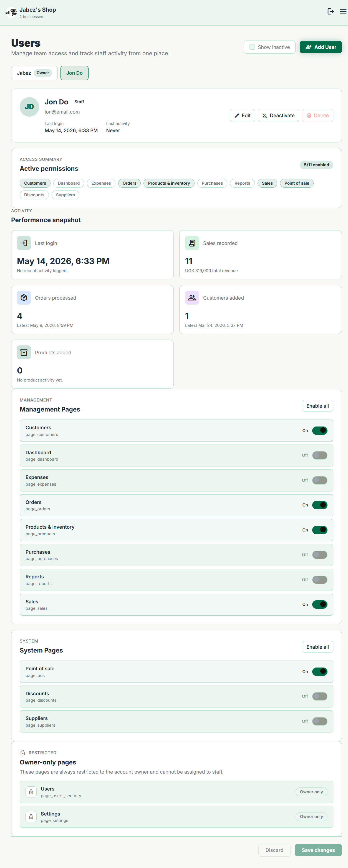The height and width of the screenshot is (868, 348).
Task: Click the logout icon in header
Action: tap(331, 11)
